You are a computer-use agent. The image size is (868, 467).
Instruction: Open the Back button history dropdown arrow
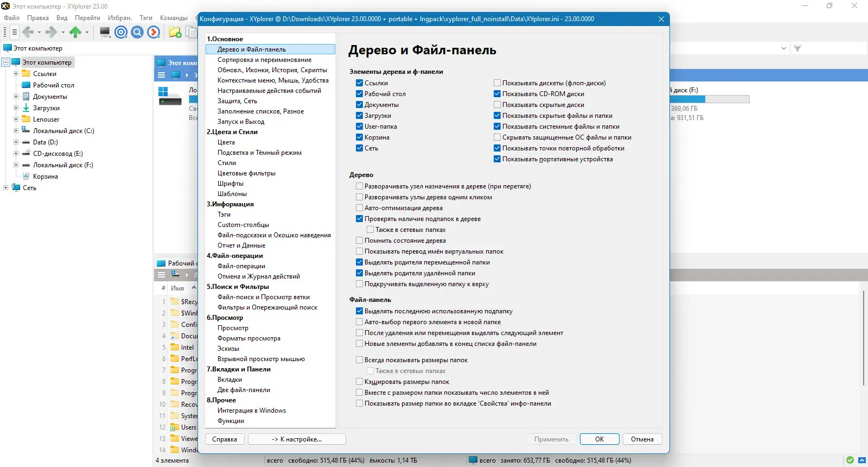coord(39,32)
